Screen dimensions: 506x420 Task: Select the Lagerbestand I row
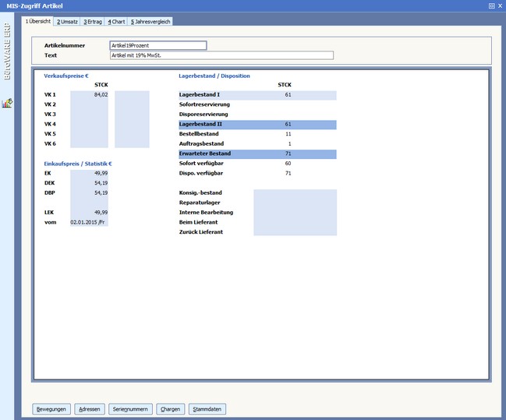(x=257, y=95)
